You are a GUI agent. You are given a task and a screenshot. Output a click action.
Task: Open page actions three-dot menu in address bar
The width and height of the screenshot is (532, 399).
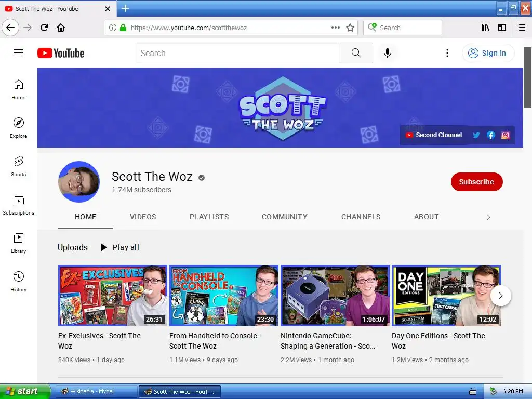pyautogui.click(x=335, y=28)
